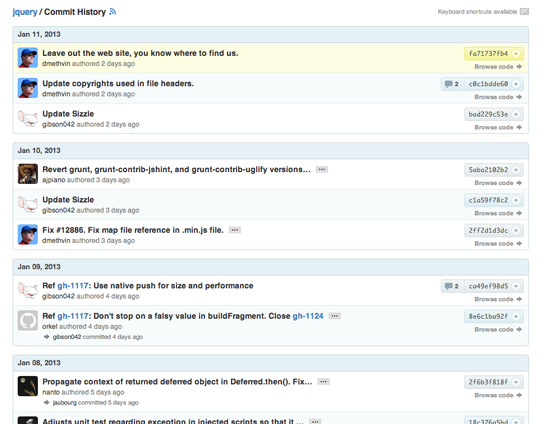Viewport: 550px width, 424px height.
Task: Open the commit history RSS feed icon
Action: [112, 12]
